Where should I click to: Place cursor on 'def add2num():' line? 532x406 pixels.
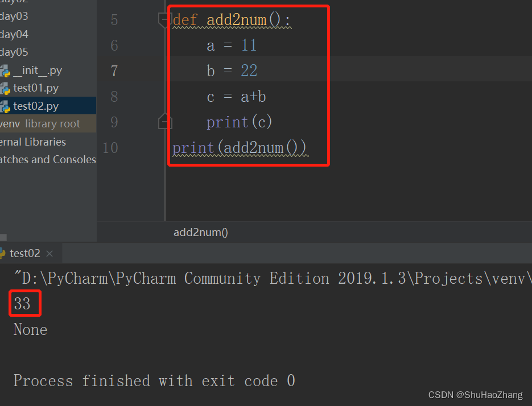232,20
